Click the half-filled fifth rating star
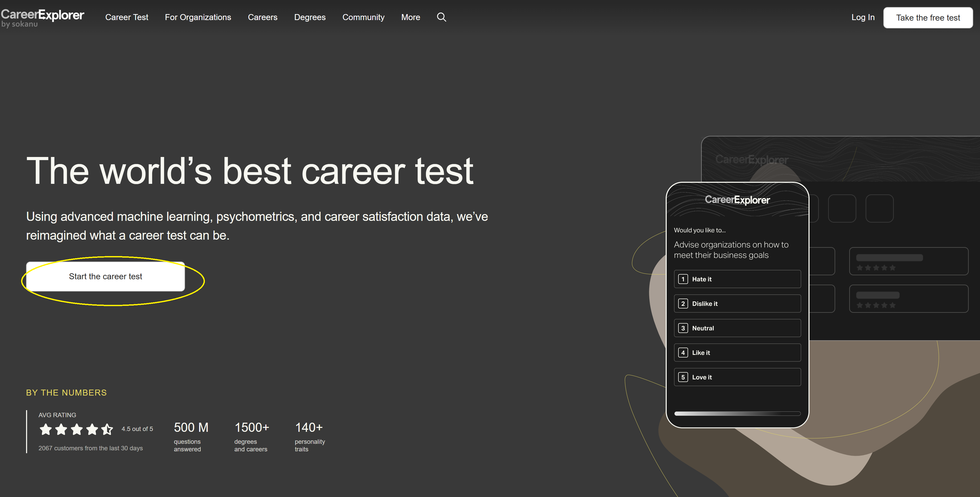This screenshot has width=980, height=497. (x=107, y=429)
